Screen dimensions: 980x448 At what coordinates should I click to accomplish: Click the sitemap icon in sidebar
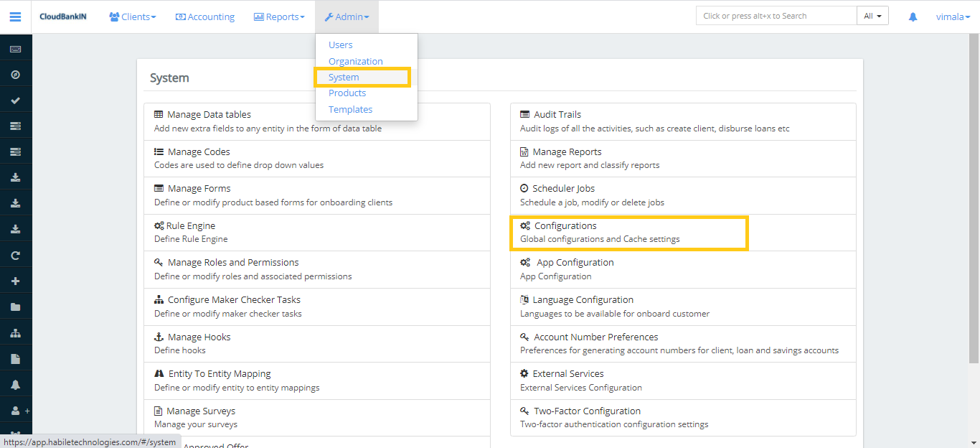tap(15, 333)
